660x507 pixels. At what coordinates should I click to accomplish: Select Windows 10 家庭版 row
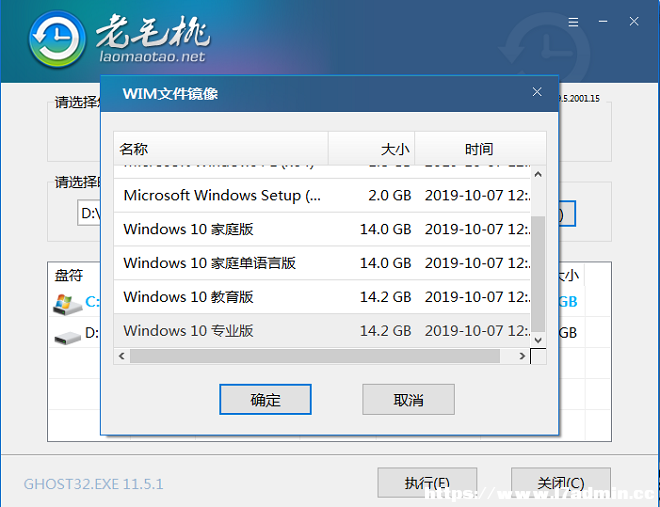click(322, 229)
